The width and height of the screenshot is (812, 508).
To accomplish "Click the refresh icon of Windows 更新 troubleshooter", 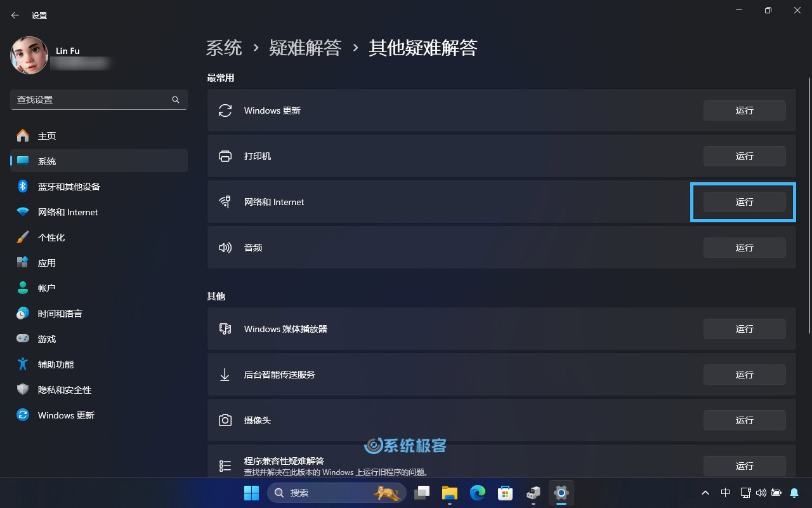I will coord(225,110).
